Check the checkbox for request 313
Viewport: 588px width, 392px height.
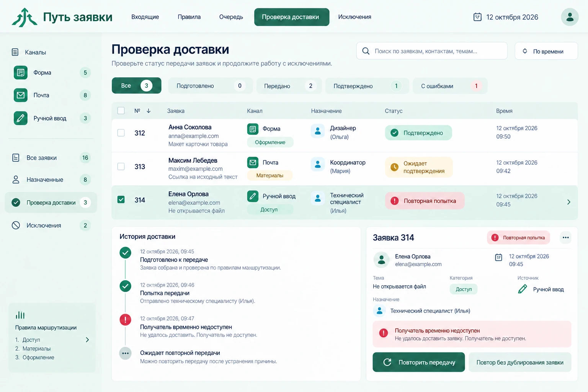pos(121,167)
